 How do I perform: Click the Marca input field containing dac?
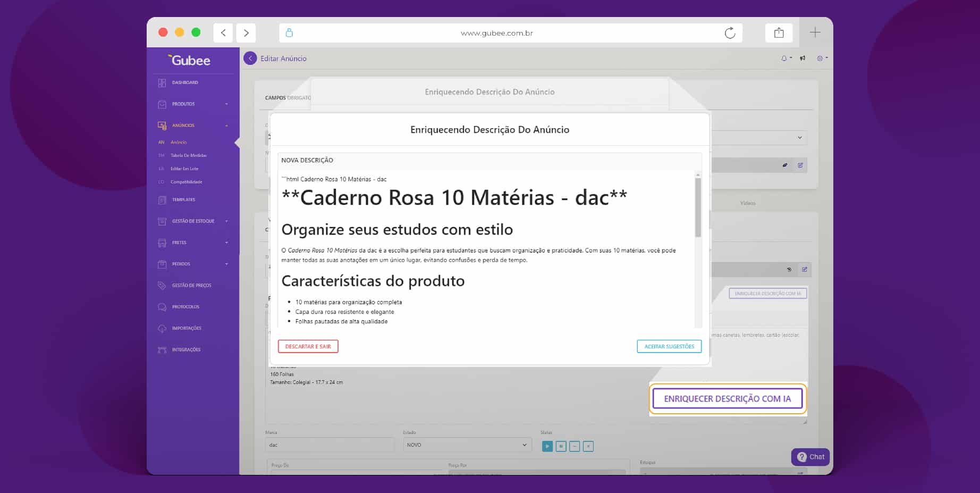(x=330, y=445)
